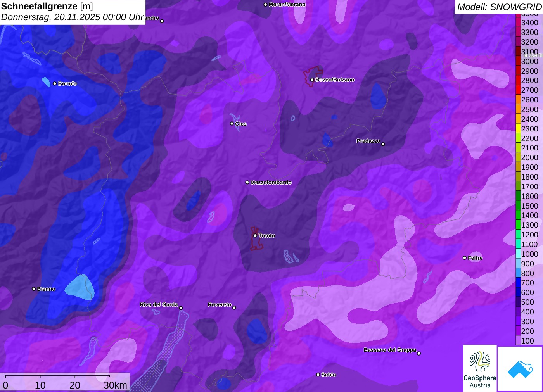Screen dimensions: 543x392
Task: Click the Predazzo city marker dot
Action: (x=383, y=144)
